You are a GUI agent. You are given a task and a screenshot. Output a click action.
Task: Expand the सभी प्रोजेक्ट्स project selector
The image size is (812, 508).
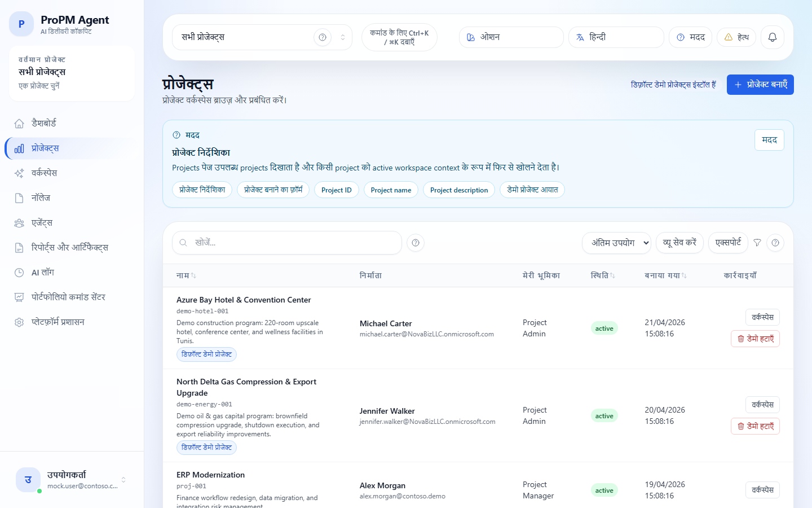coord(342,37)
